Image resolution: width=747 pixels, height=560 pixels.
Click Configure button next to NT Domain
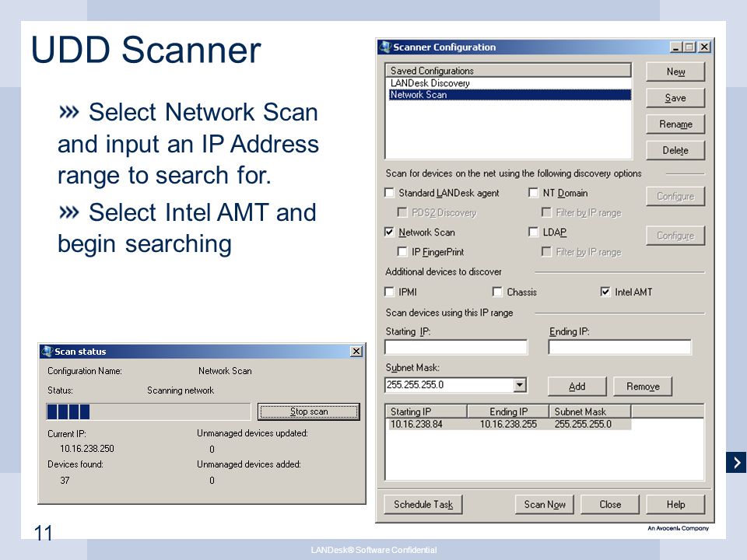(675, 196)
